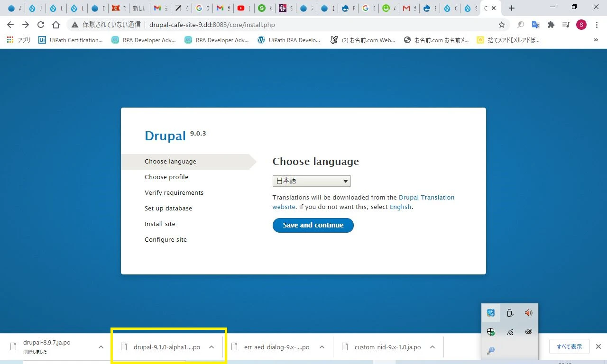607x364 pixels.
Task: Click the Set up database step text
Action: click(x=168, y=208)
